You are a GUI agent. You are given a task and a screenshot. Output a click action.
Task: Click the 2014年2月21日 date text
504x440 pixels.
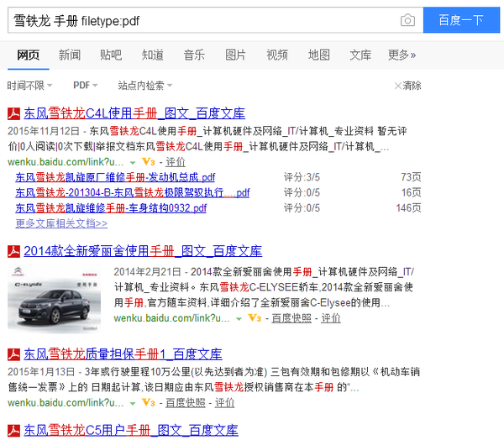tap(147, 272)
